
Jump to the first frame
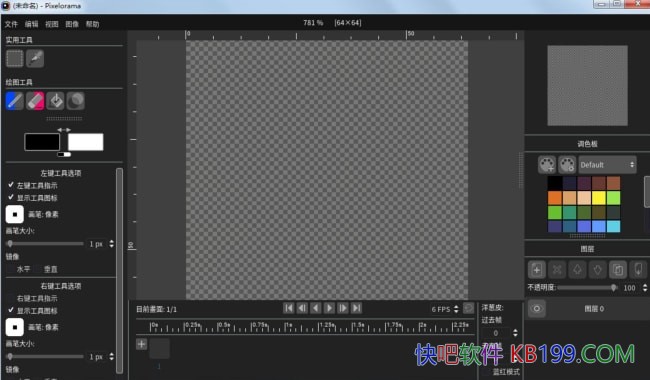pos(289,308)
